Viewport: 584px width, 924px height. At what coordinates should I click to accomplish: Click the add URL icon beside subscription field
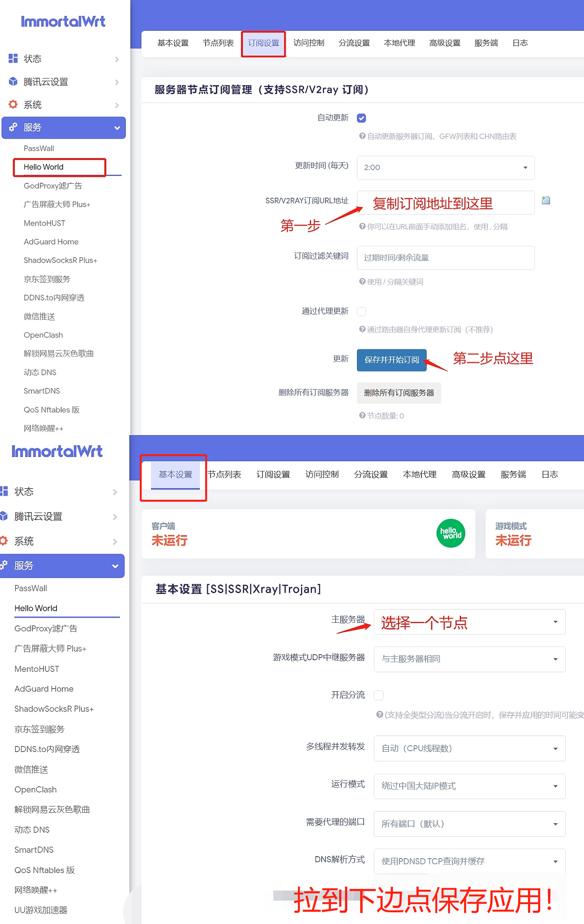546,200
